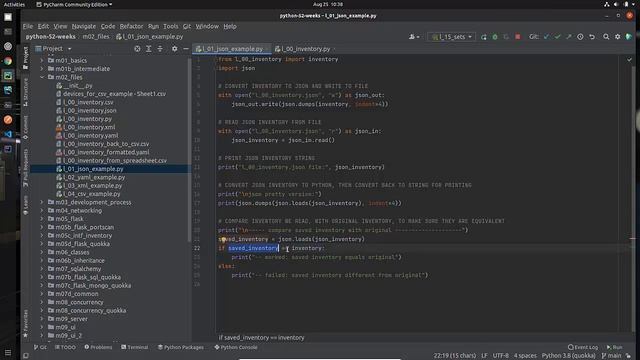This screenshot has height=360, width=640.
Task: Expand the m04_networking folder
Action: pos(42,211)
